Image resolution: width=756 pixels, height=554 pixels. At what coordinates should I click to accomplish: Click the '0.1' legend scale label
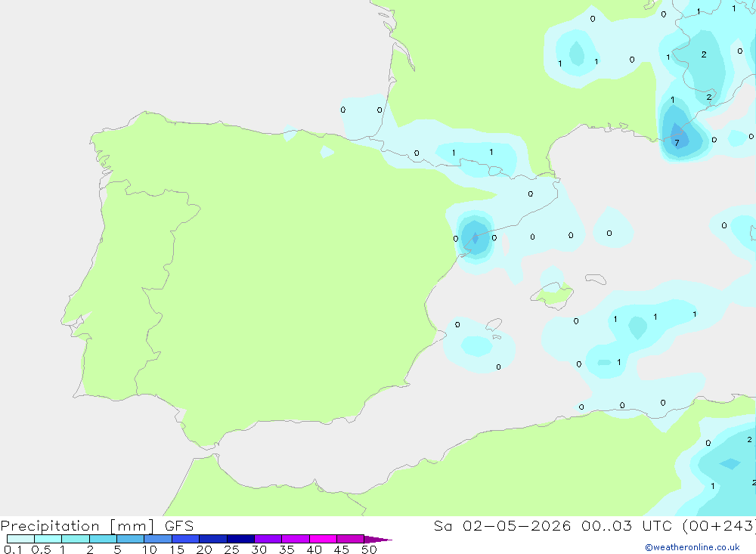tap(13, 549)
